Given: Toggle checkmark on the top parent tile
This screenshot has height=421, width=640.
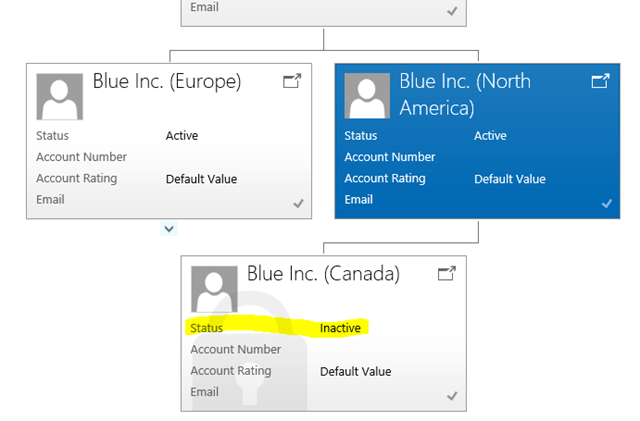Looking at the screenshot, I should click(453, 11).
